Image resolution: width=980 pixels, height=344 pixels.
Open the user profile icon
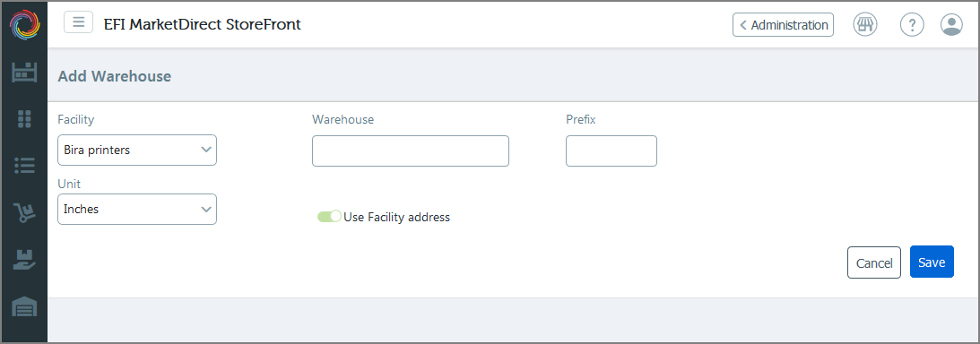tap(951, 25)
